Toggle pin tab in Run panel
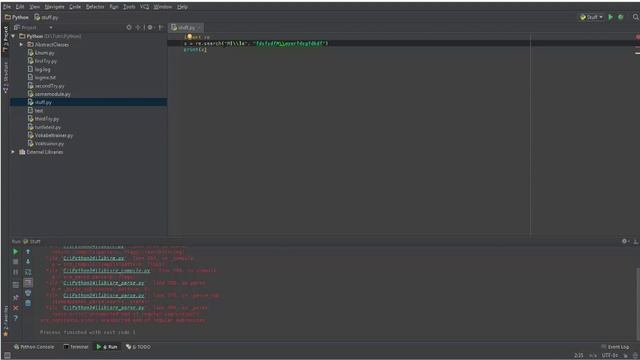 click(x=15, y=298)
